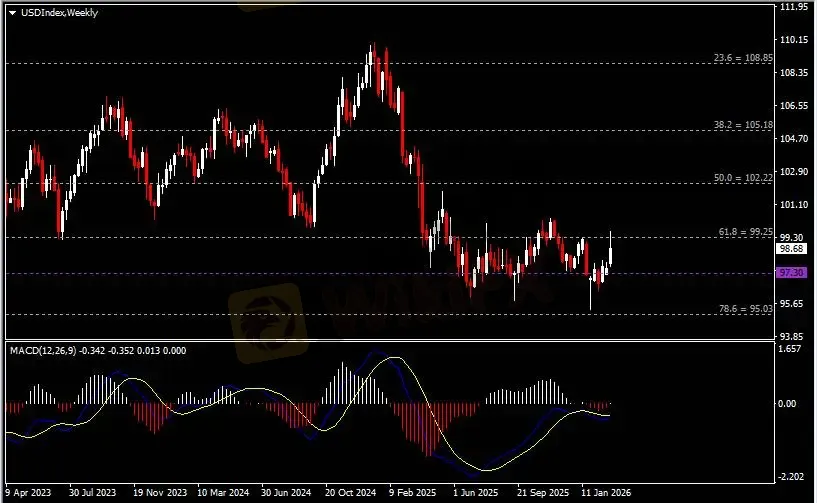Image resolution: width=817 pixels, height=503 pixels.
Task: Select the 50.0 = 102.22 Fibonacci label
Action: pyautogui.click(x=746, y=177)
